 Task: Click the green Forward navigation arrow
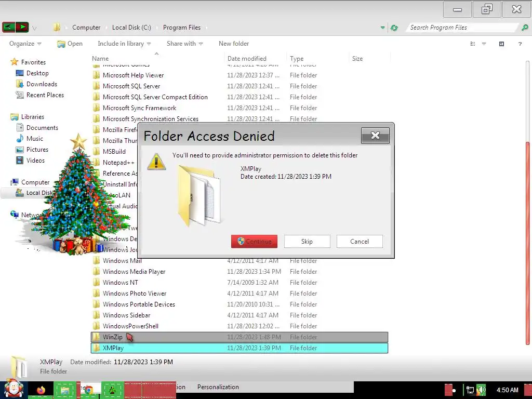[22, 27]
